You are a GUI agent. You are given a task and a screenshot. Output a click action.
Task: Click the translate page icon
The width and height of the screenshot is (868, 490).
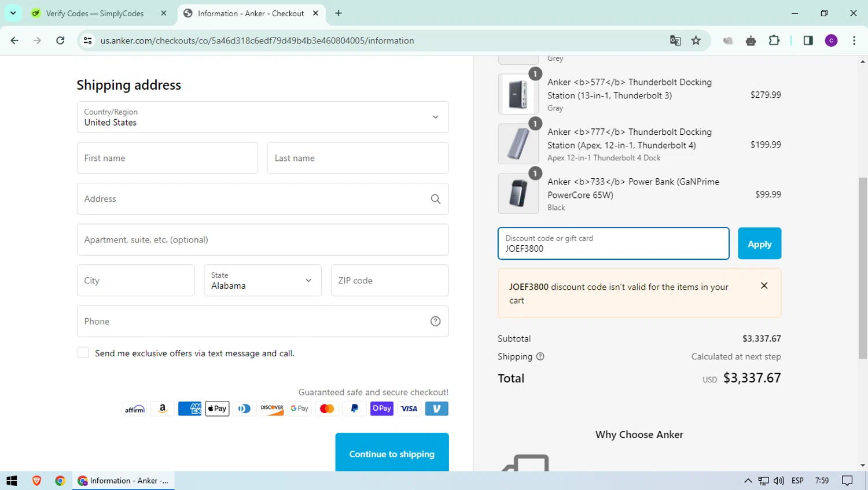pyautogui.click(x=675, y=40)
